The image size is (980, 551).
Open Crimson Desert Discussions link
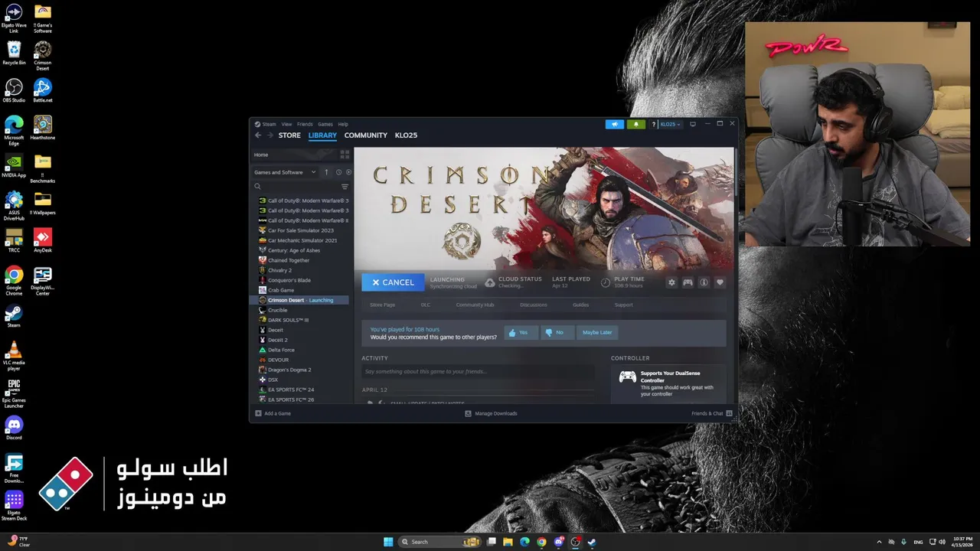[x=534, y=305]
